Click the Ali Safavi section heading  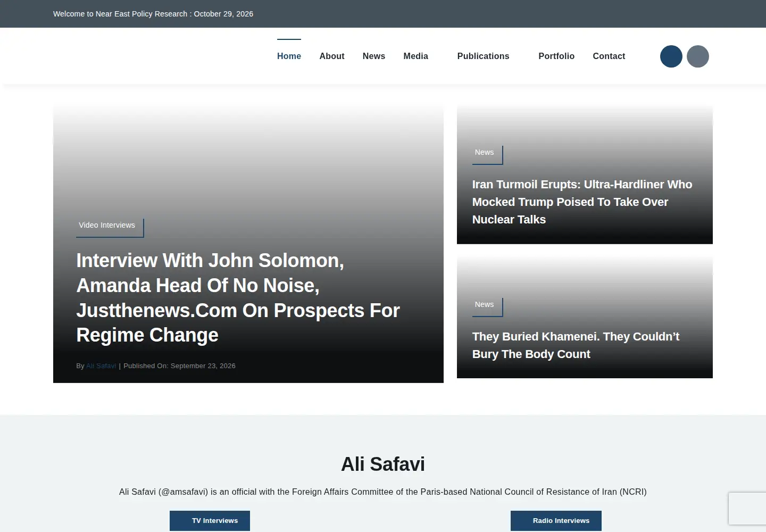click(x=383, y=464)
